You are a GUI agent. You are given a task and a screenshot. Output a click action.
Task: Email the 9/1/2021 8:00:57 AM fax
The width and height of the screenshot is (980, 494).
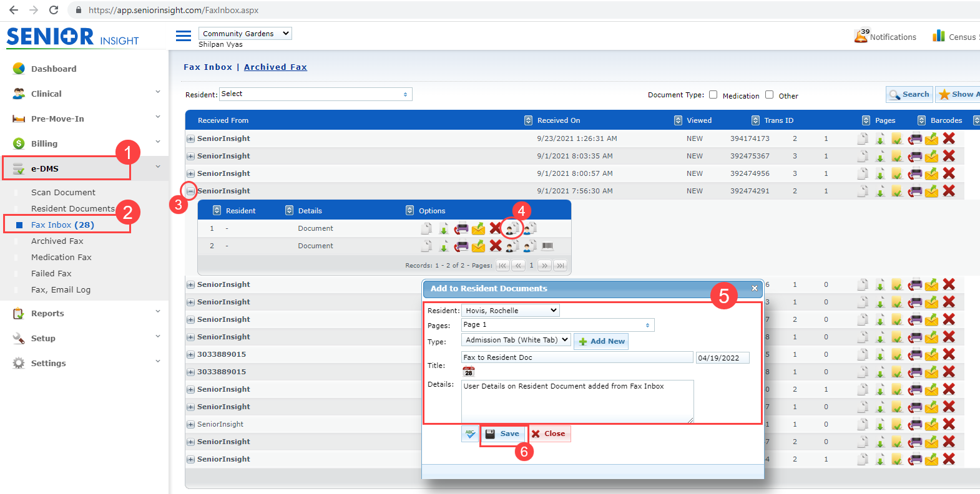click(x=932, y=173)
